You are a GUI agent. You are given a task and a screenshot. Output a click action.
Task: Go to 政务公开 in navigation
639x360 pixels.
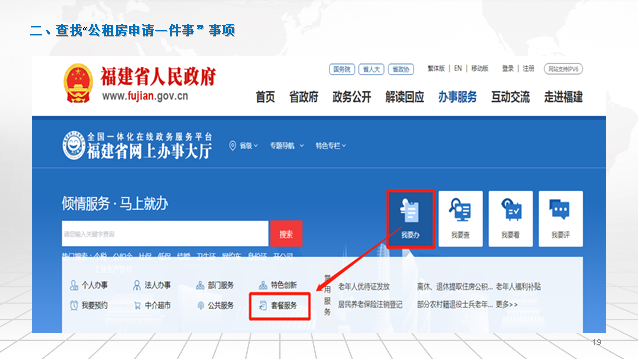coord(352,97)
